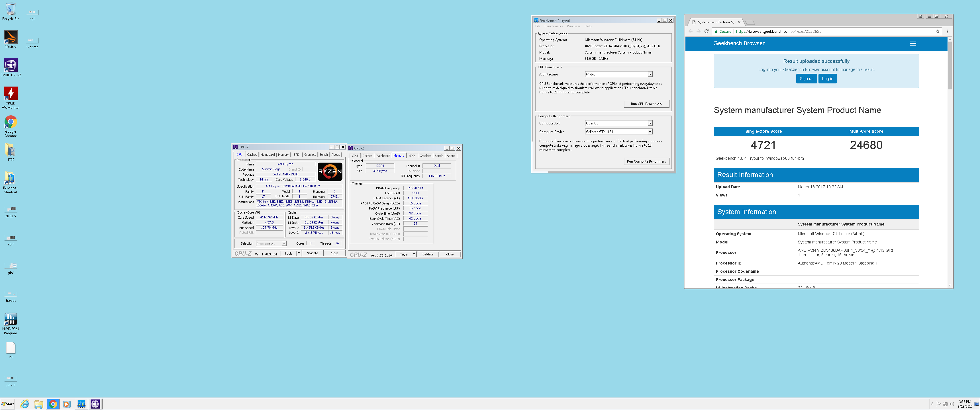The image size is (980, 410).
Task: Open Windows Explorer folder in the taskbar
Action: tap(39, 404)
